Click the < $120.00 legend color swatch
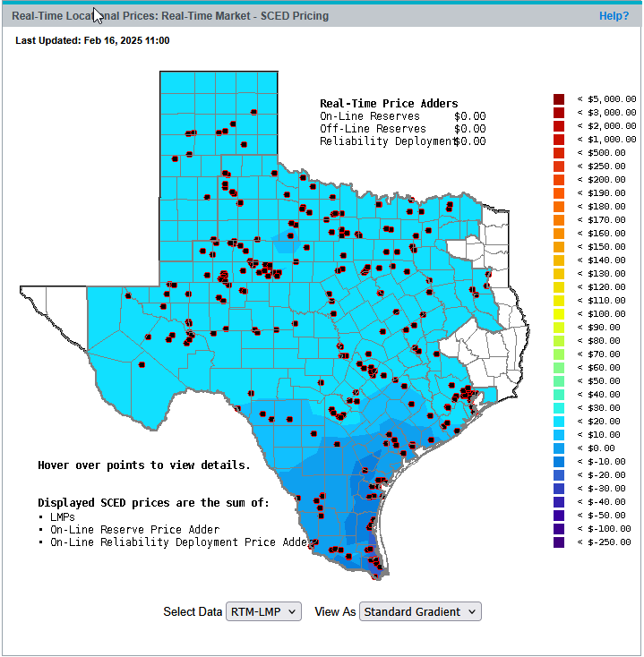This screenshot has width=644, height=657. 559,287
